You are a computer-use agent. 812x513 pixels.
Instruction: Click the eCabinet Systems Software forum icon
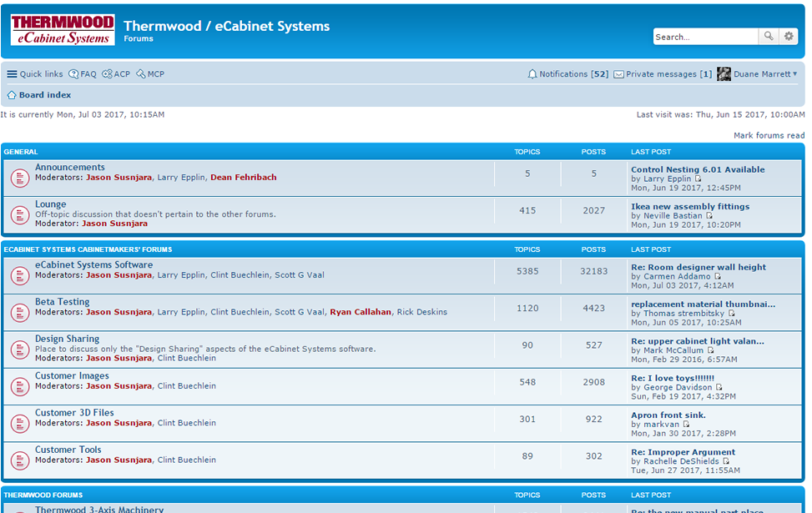20,275
